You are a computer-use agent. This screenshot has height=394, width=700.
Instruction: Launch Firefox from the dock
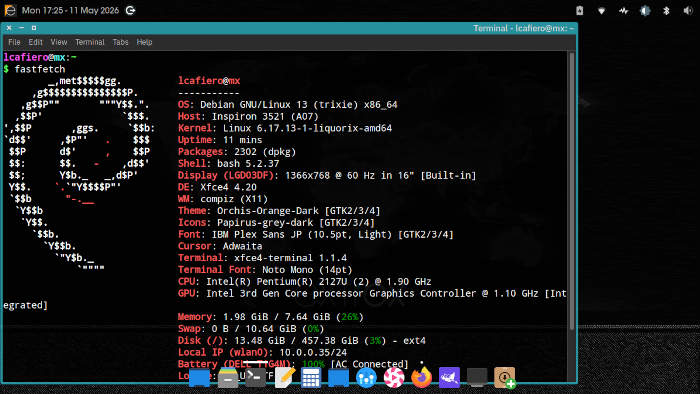(x=421, y=378)
